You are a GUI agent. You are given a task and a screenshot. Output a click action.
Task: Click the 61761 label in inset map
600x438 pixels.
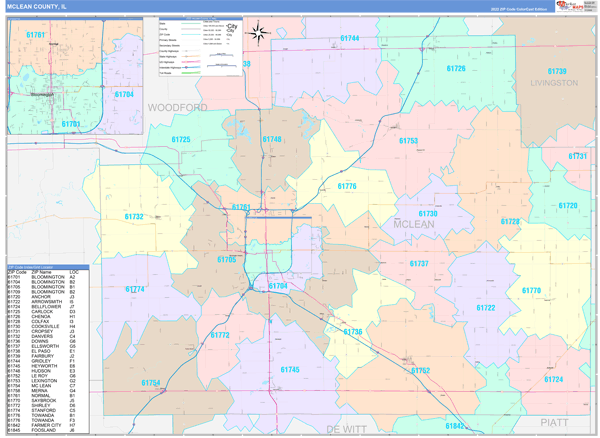(35, 35)
